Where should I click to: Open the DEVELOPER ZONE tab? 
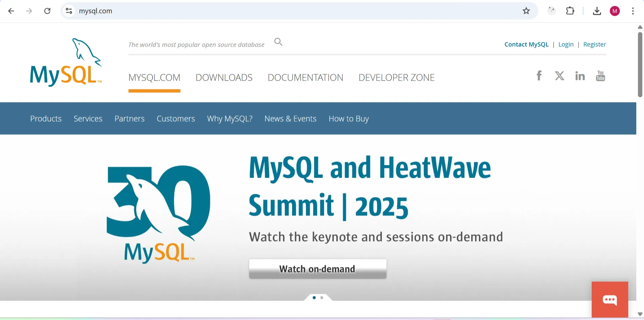click(396, 78)
